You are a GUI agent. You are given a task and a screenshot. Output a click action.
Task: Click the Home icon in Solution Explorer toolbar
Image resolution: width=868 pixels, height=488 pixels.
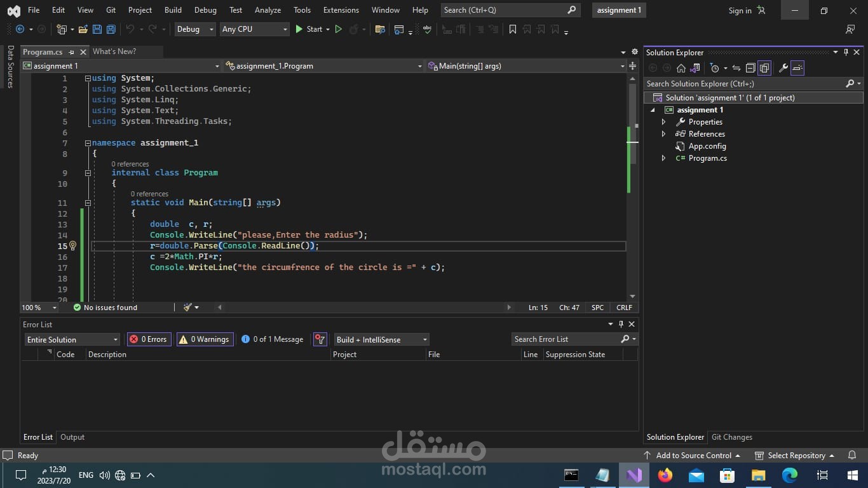tap(682, 68)
